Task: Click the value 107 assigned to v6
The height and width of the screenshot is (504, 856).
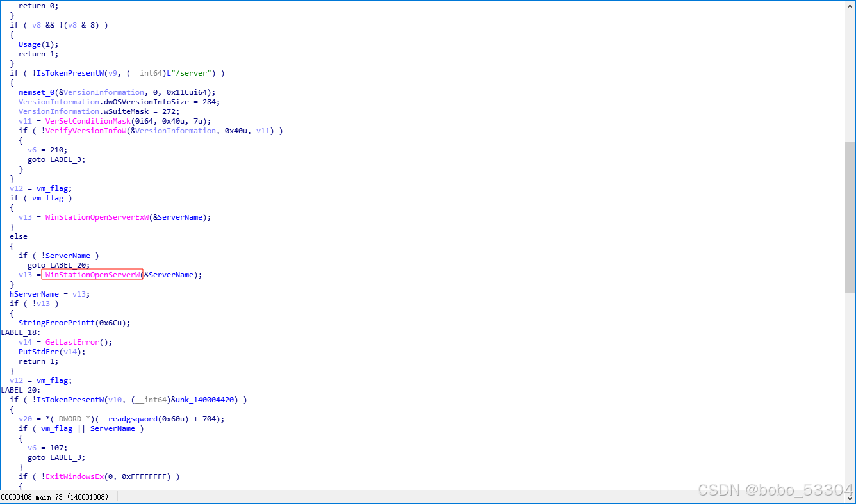Action: tap(56, 448)
